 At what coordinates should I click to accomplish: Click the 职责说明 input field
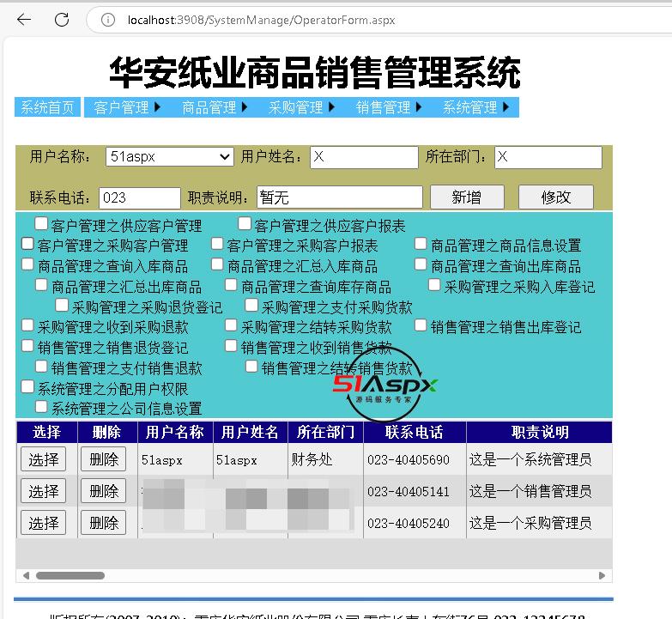point(340,197)
